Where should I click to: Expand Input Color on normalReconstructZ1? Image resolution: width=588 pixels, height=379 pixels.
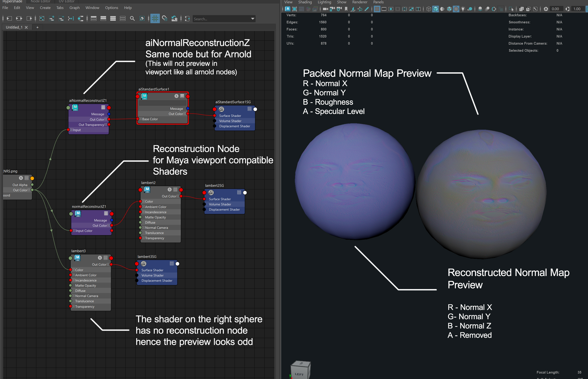(74, 231)
